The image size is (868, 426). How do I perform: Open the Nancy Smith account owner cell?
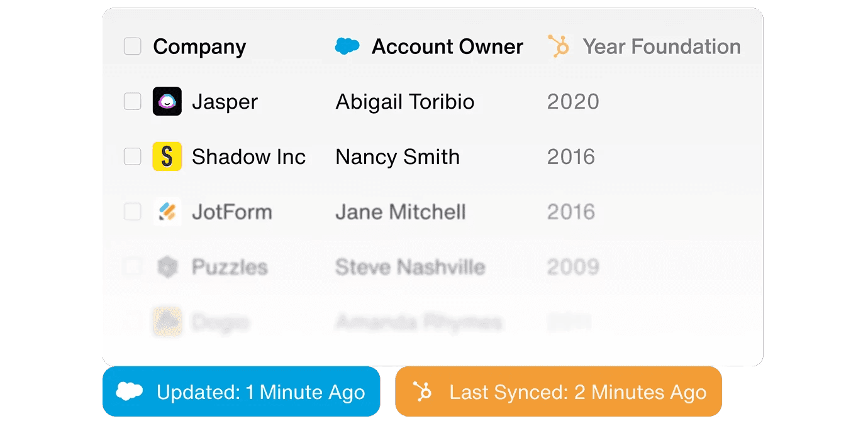coord(398,157)
